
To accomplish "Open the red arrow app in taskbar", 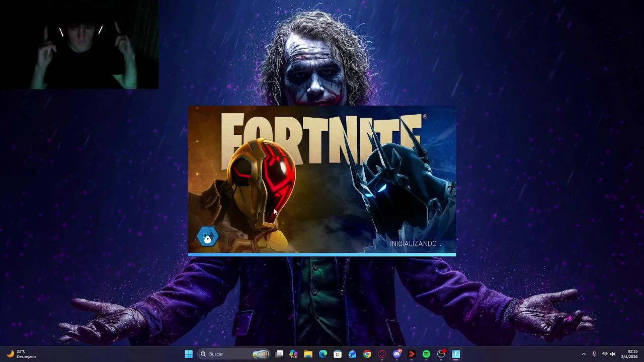I will point(412,354).
